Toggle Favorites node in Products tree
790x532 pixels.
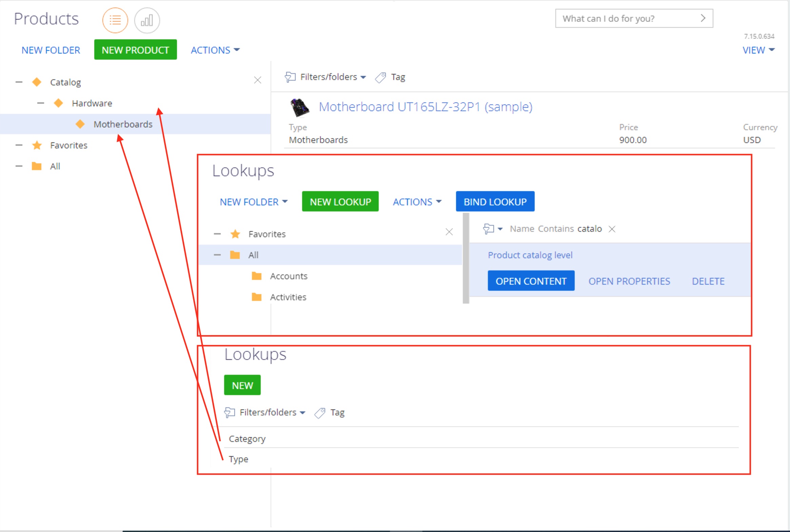click(x=19, y=145)
